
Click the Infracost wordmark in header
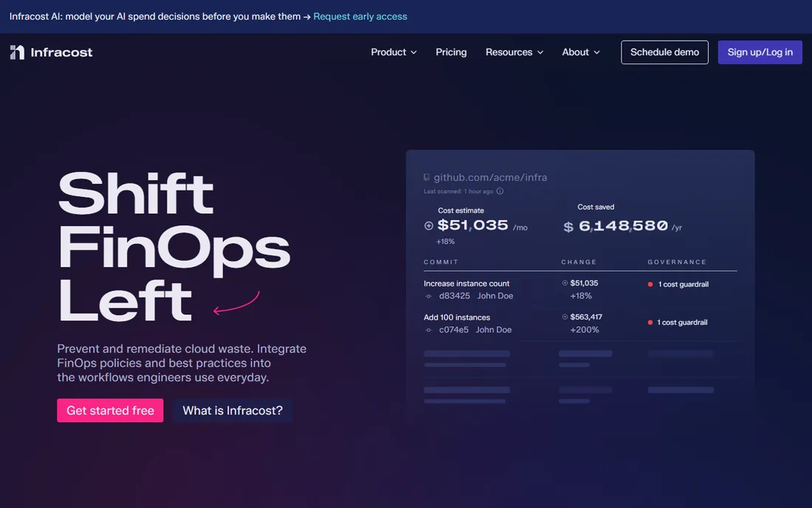click(x=61, y=52)
